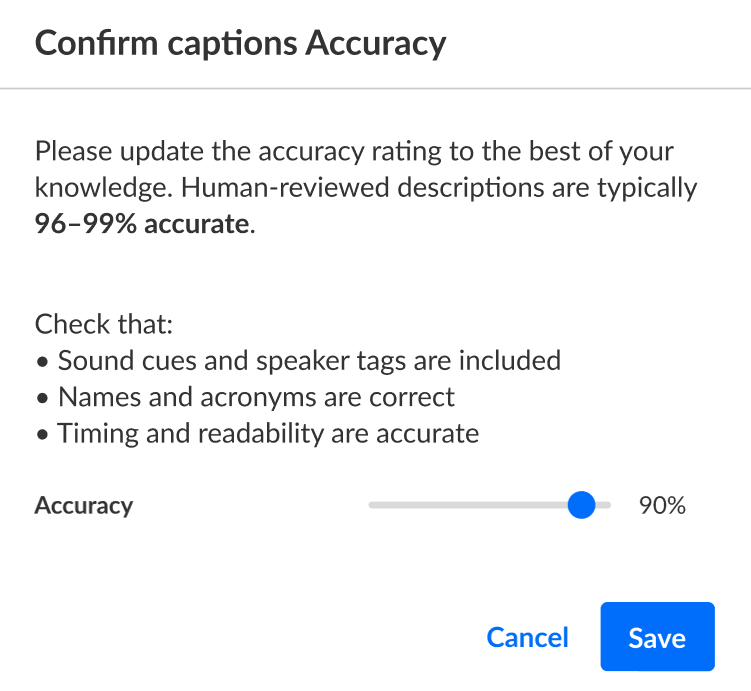
Task: Click "Names and acronyms are correct" item
Action: pyautogui.click(x=256, y=397)
